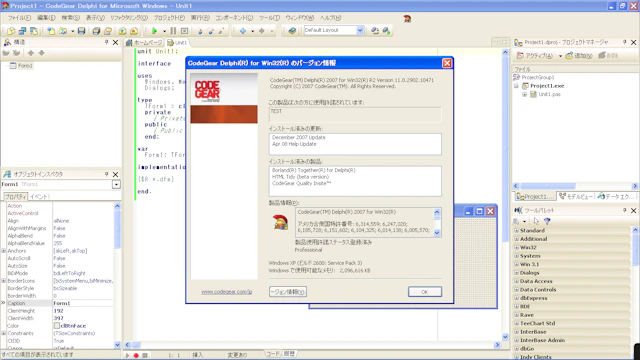Click the up arrow in Structure panel

coord(31,53)
